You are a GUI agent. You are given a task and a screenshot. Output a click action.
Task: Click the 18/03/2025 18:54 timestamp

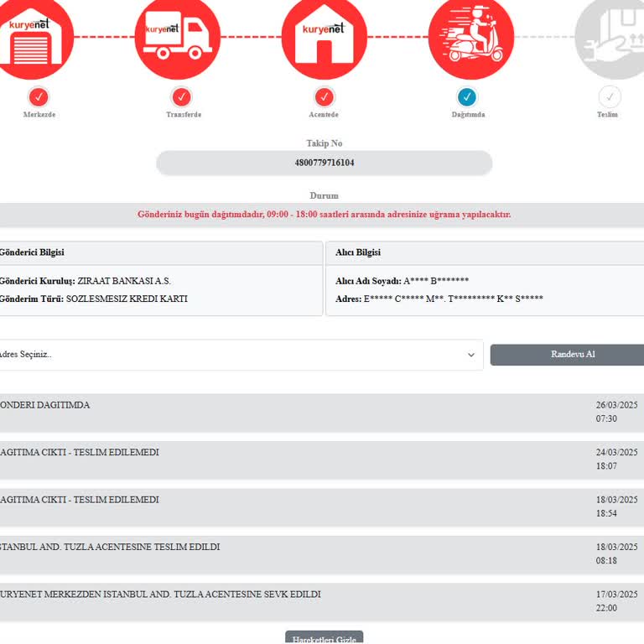(x=616, y=506)
